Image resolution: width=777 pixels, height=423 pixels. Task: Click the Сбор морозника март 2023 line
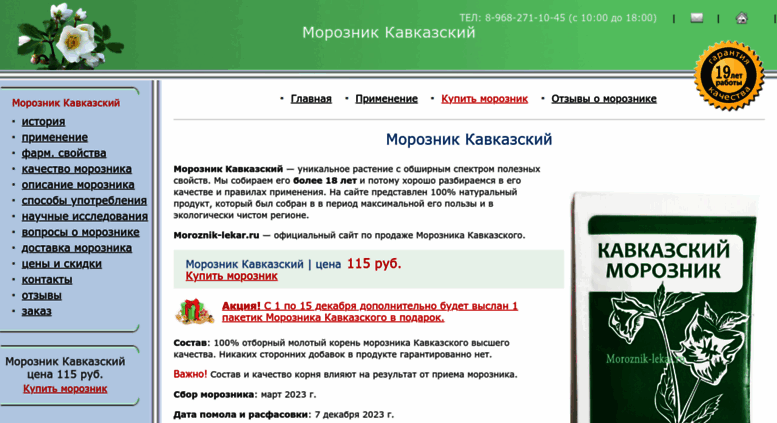[245, 395]
